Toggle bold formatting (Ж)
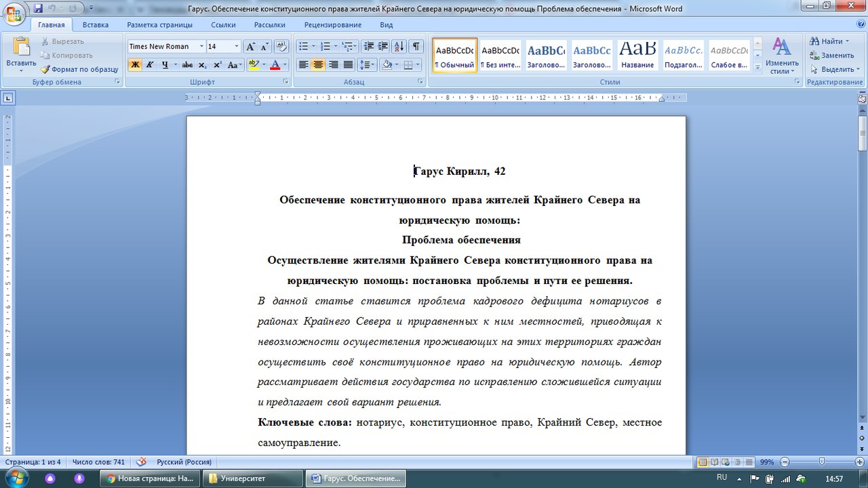The height and width of the screenshot is (488, 868). pos(134,65)
